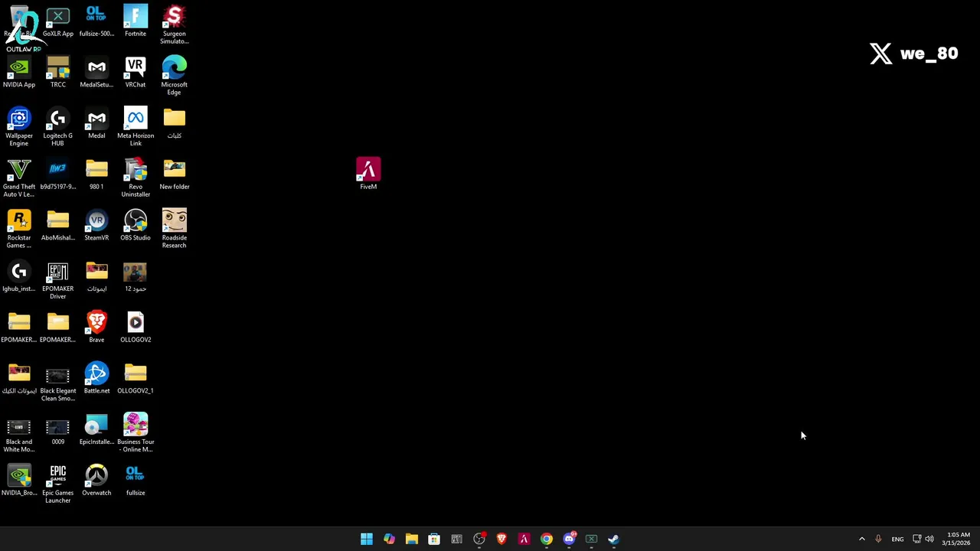Viewport: 980px width, 551px height.
Task: Select the SteamVR desktop icon
Action: point(96,226)
